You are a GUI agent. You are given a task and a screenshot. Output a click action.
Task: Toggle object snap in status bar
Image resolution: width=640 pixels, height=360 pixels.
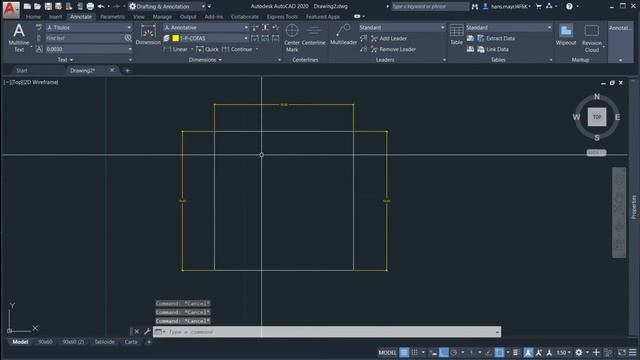pos(499,352)
